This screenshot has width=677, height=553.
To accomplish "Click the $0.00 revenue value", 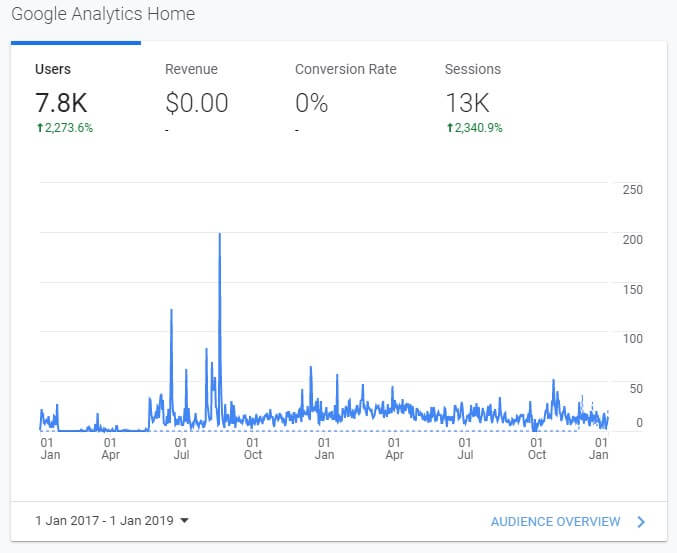I will 197,102.
